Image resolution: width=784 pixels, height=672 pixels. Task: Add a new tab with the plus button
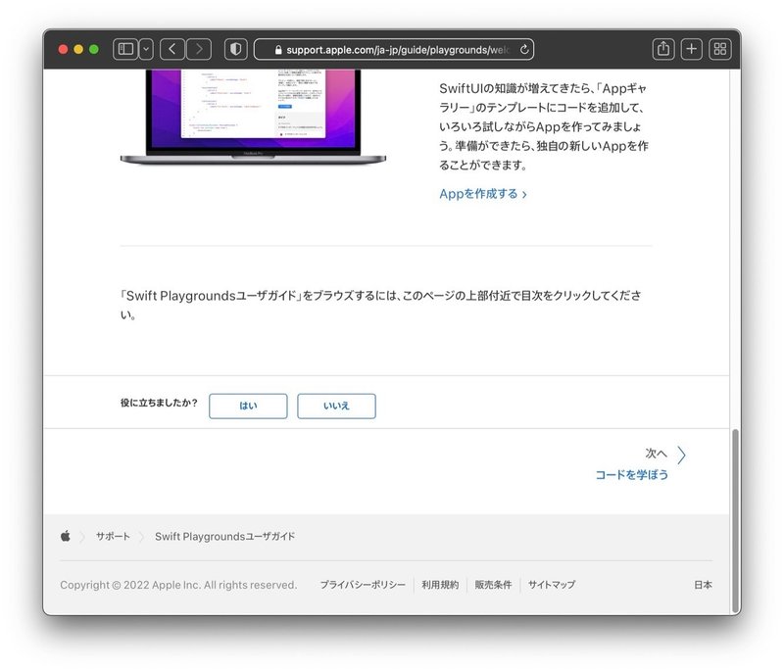click(x=692, y=49)
